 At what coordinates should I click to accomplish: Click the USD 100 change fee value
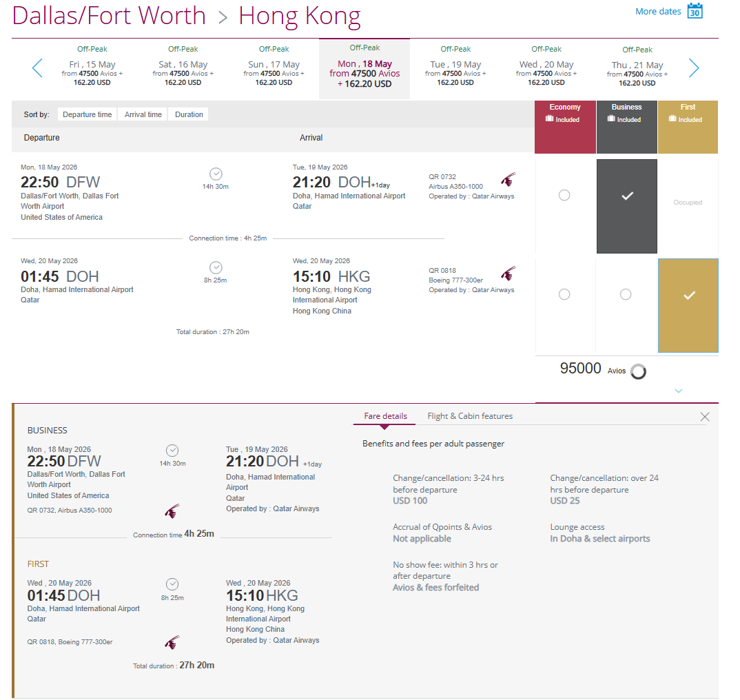click(x=410, y=501)
